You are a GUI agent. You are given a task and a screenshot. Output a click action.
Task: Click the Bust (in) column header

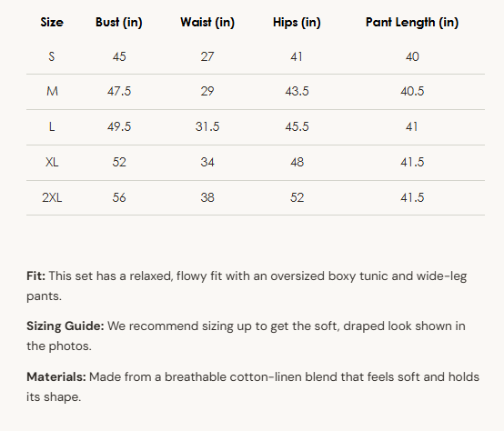[119, 22]
